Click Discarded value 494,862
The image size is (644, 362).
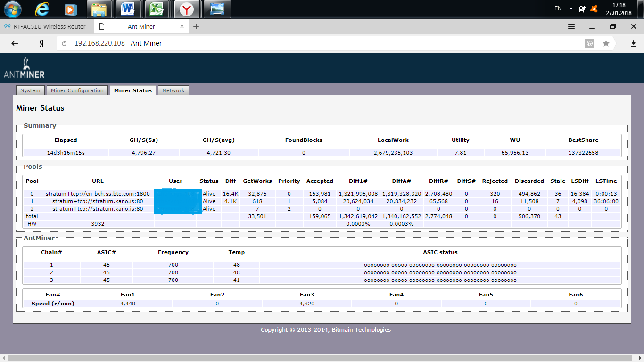pos(529,194)
